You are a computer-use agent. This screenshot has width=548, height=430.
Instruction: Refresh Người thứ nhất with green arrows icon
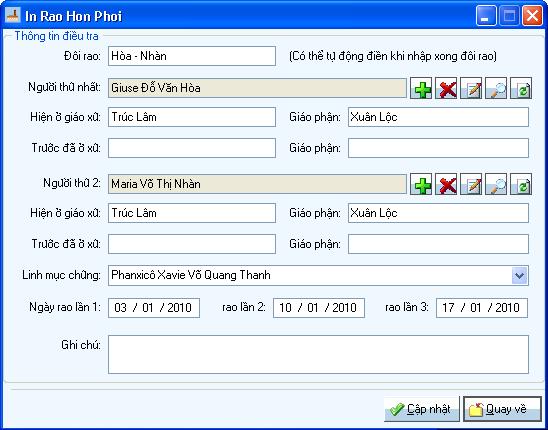coord(521,88)
